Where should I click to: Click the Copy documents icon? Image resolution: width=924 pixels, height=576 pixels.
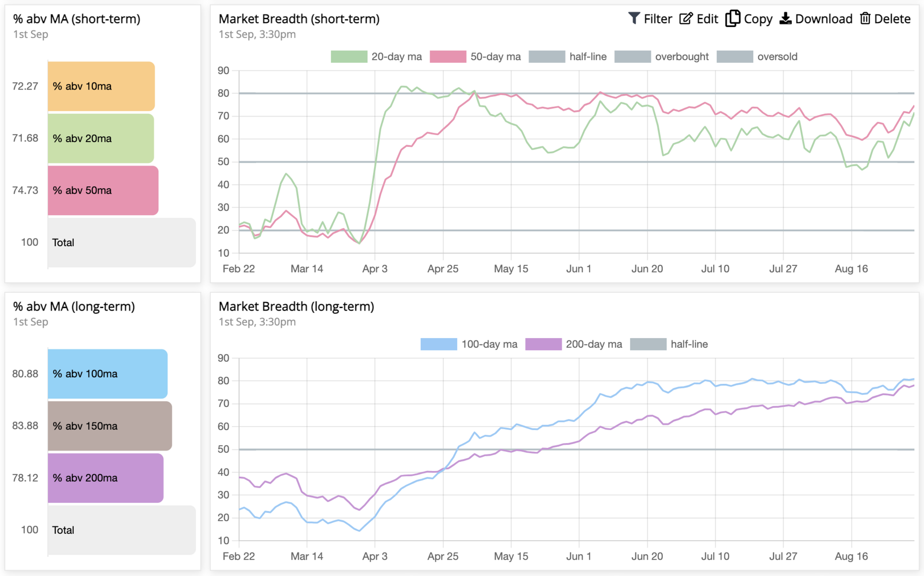pos(732,18)
